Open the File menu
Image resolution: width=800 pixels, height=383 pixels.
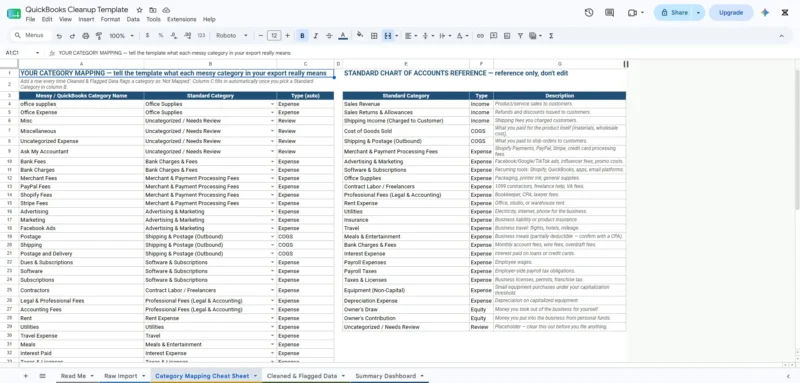pos(30,19)
